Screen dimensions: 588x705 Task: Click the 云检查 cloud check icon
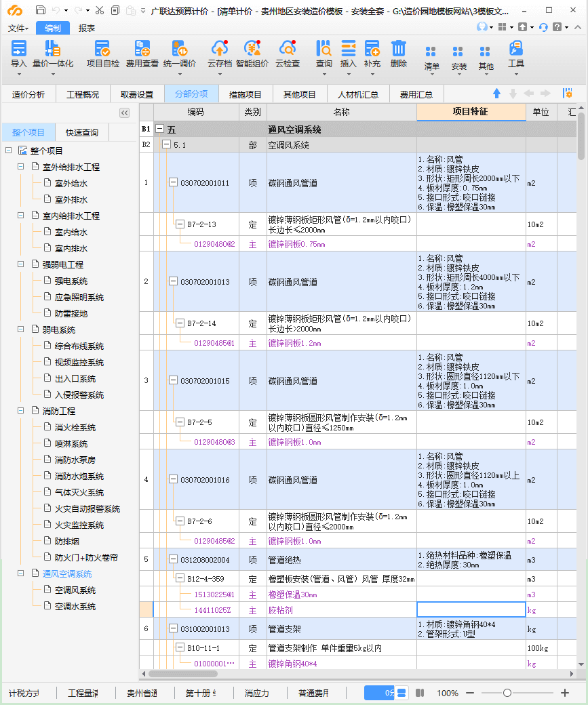(288, 49)
